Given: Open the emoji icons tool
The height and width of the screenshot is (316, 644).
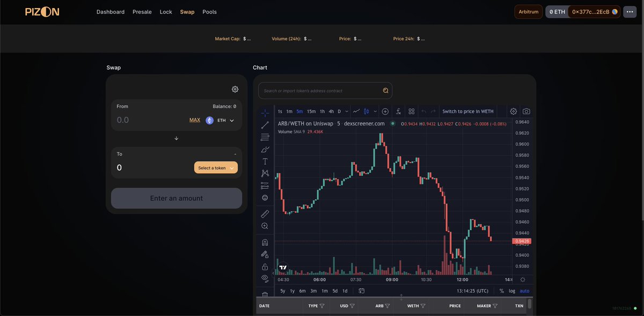Looking at the screenshot, I should click(265, 197).
